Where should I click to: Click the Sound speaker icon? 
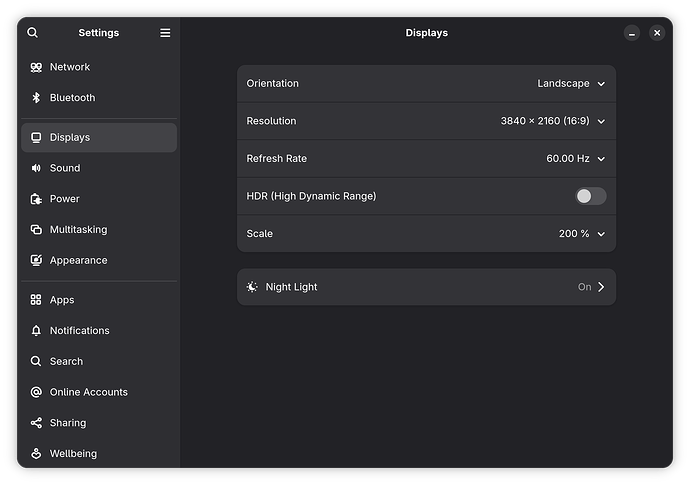36,168
